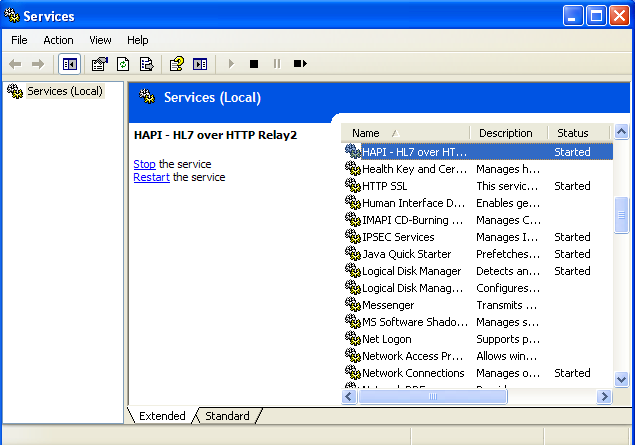Click horizontal scrollbar left arrow
Image resolution: width=635 pixels, height=445 pixels.
[x=349, y=396]
